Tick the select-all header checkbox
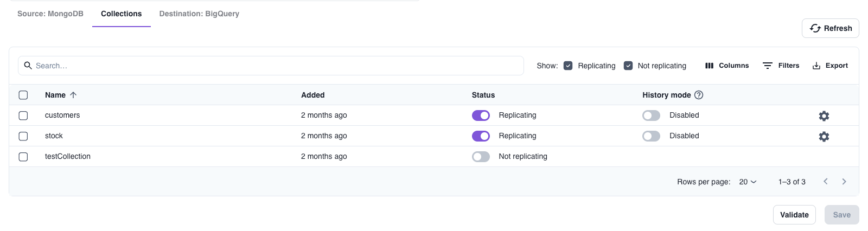Screen dimensions: 868x231 23,95
